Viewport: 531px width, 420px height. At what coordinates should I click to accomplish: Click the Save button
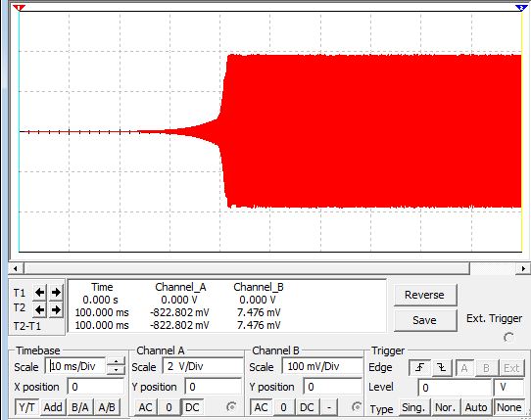pos(425,320)
